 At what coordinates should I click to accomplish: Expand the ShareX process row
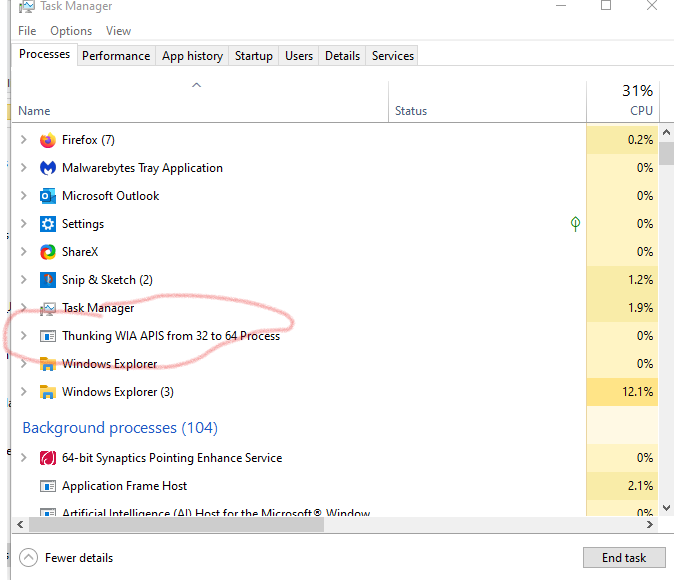24,252
